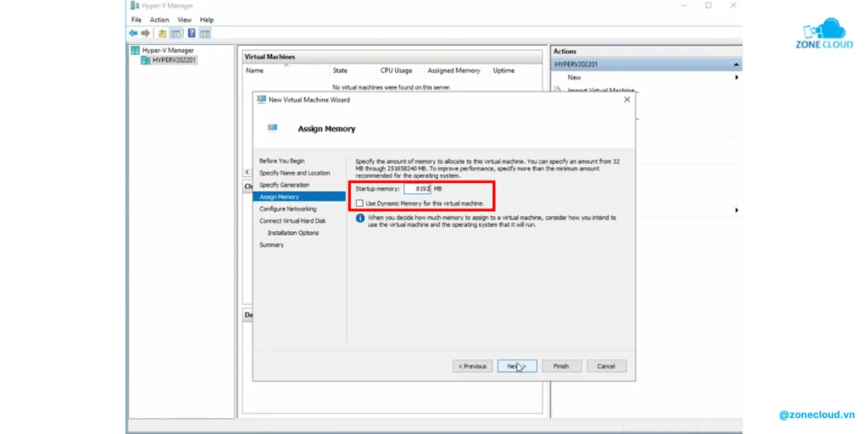This screenshot has height=434, width=868.
Task: Click the Startup memory input field
Action: pyautogui.click(x=417, y=189)
